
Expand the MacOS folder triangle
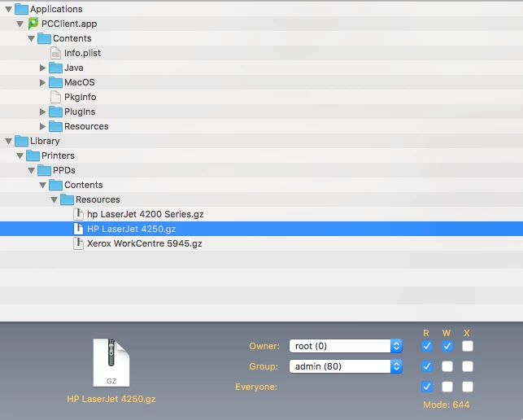click(42, 82)
